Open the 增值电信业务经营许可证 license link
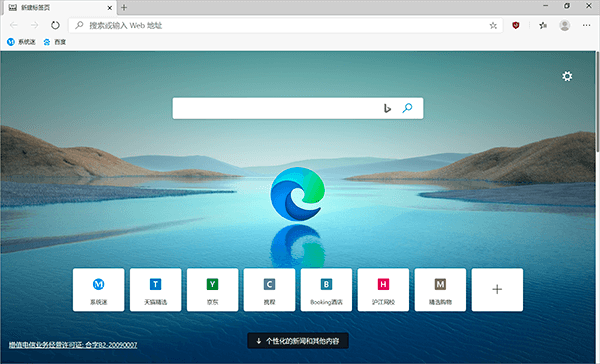The width and height of the screenshot is (600, 364). pos(73,345)
